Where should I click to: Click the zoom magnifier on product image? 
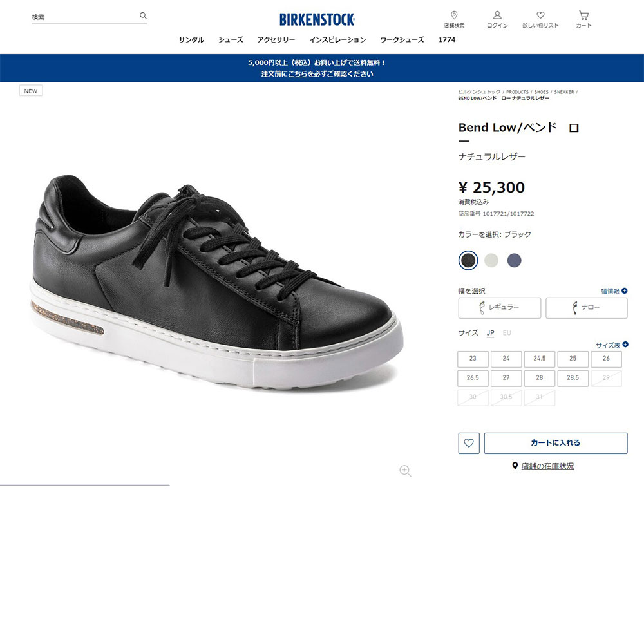[x=405, y=471]
